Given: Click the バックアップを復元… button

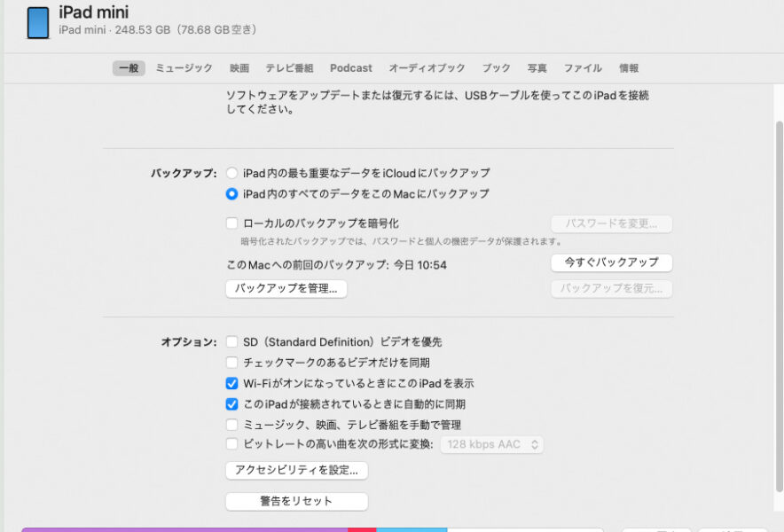Looking at the screenshot, I should click(611, 288).
